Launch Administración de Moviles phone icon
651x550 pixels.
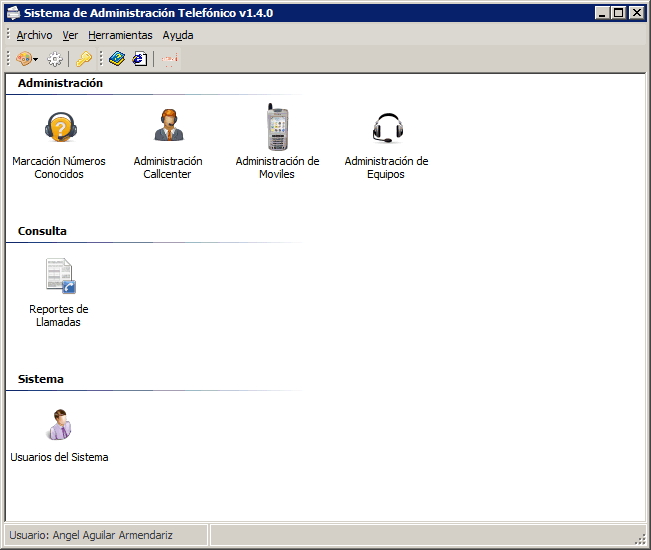[277, 127]
